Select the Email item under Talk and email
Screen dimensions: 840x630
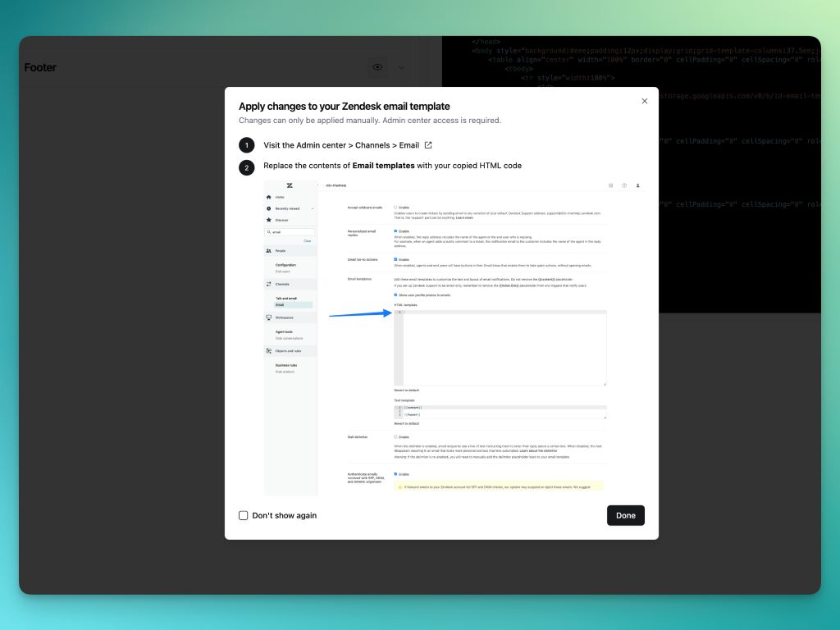[x=280, y=304]
